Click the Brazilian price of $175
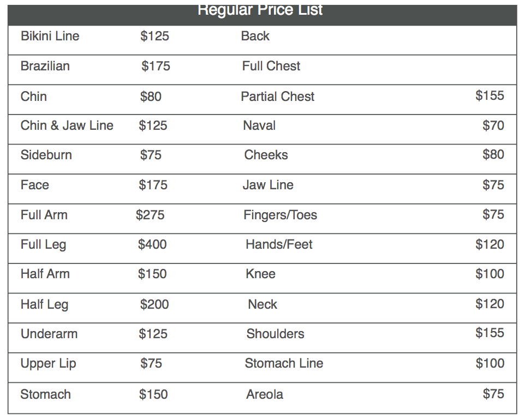Viewport: 525px width, 420px height. (156, 66)
